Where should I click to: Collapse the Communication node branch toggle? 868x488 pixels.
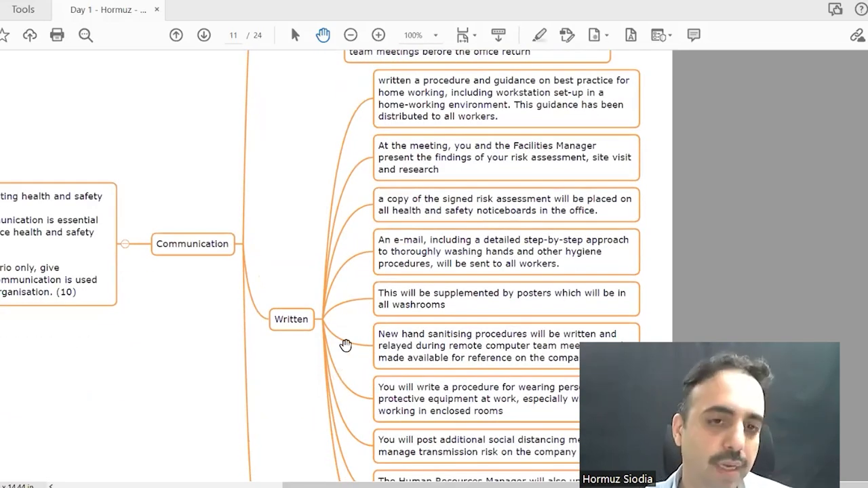click(125, 244)
